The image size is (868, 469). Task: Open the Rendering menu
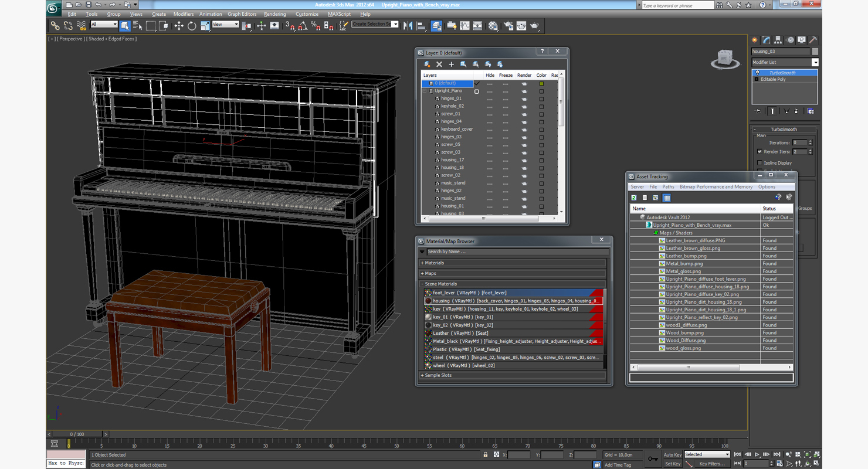coord(274,14)
